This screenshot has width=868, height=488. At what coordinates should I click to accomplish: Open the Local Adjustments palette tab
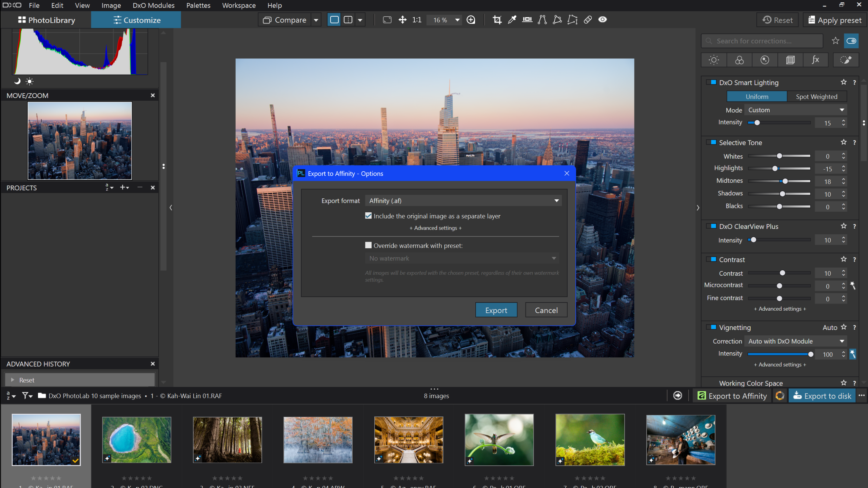pyautogui.click(x=846, y=60)
